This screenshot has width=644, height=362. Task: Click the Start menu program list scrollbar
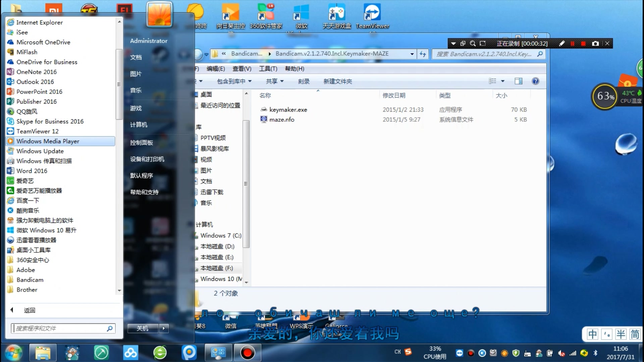click(x=119, y=84)
